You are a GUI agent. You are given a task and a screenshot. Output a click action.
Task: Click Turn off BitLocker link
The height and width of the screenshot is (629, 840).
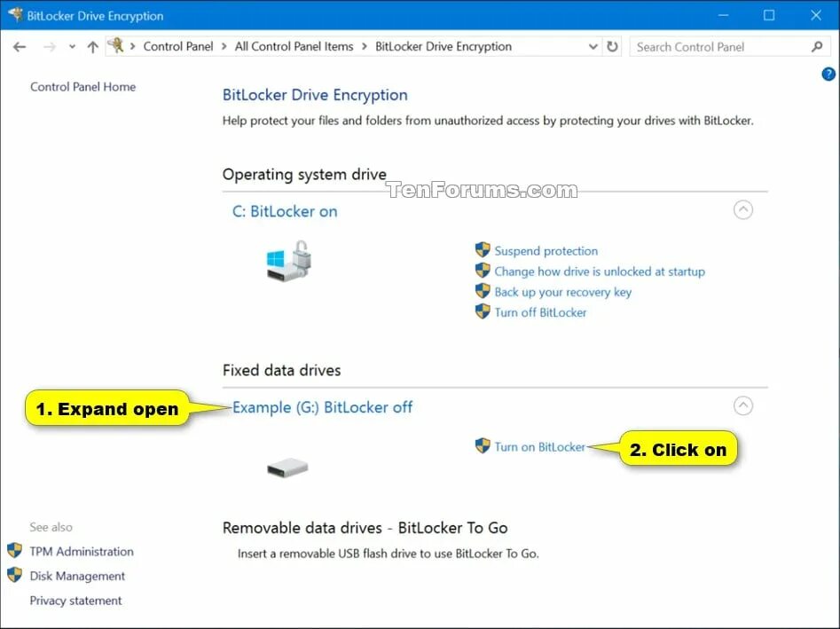(x=540, y=312)
